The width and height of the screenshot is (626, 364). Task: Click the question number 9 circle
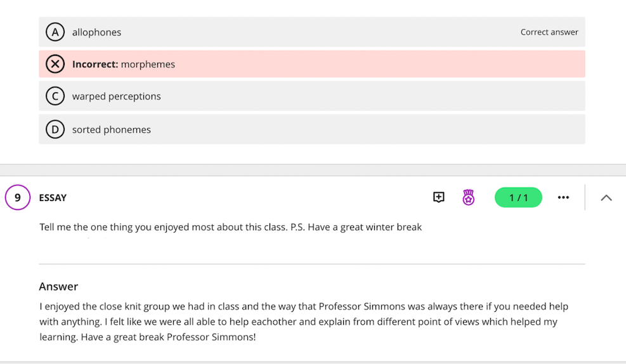[x=18, y=197]
